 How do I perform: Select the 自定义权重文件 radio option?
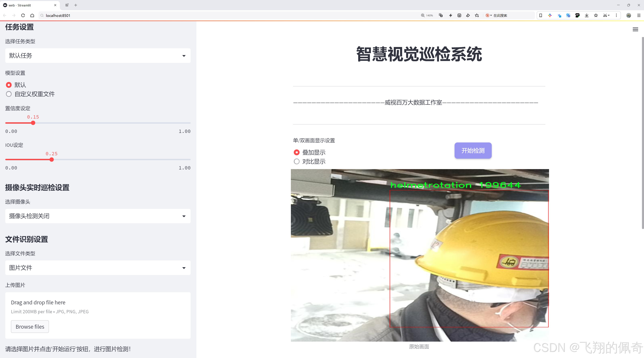point(9,94)
